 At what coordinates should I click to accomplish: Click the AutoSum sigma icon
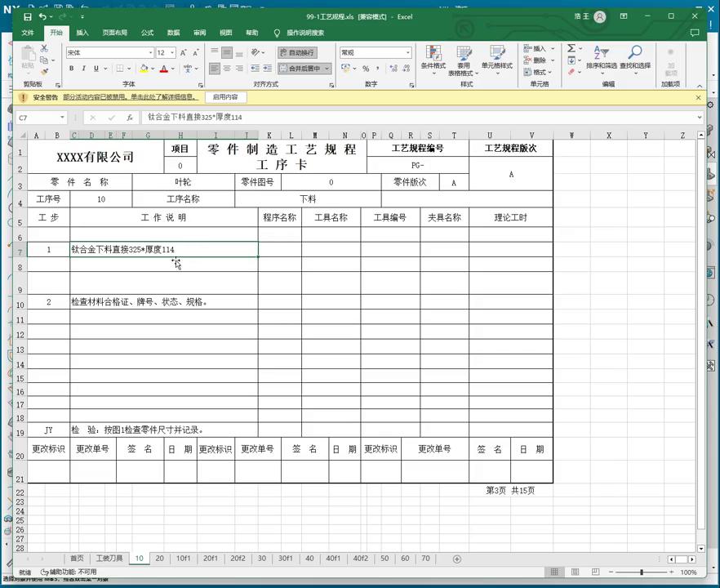click(x=571, y=48)
